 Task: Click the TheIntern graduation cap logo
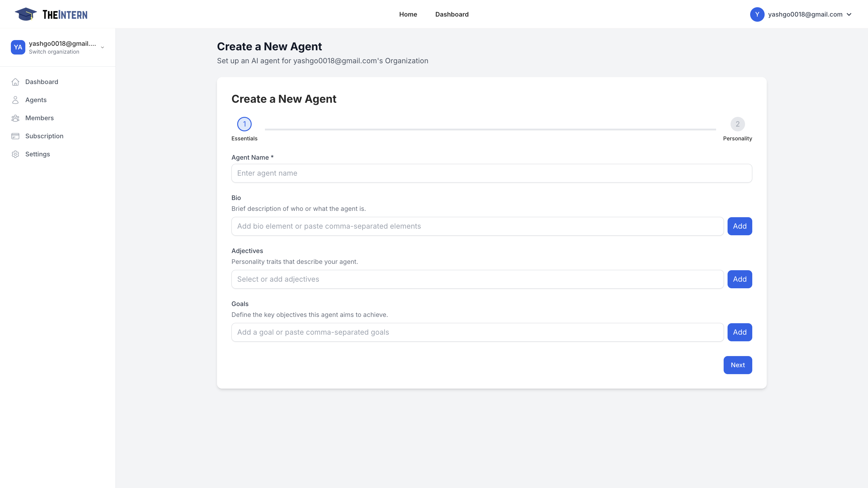[26, 14]
